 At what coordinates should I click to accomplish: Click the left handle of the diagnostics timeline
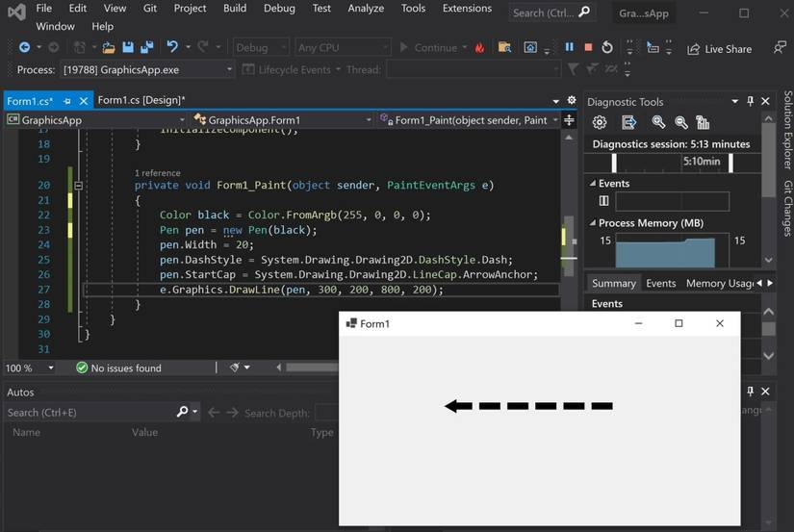point(614,163)
